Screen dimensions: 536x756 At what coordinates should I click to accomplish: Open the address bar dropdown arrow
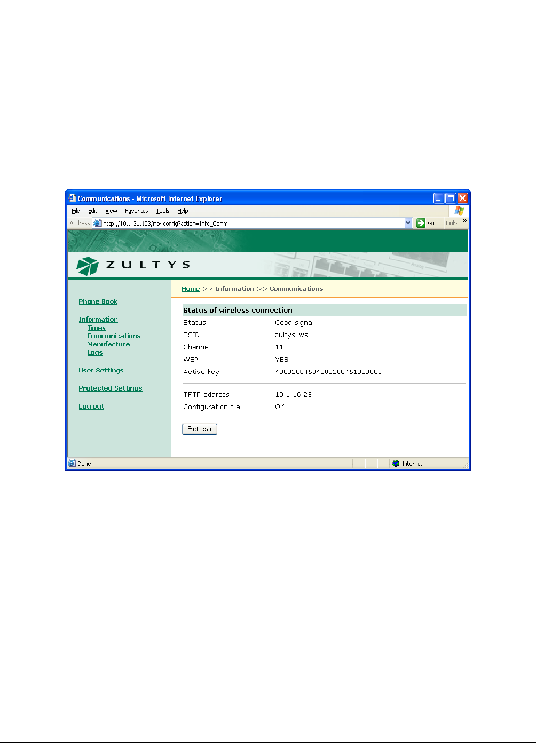click(408, 223)
